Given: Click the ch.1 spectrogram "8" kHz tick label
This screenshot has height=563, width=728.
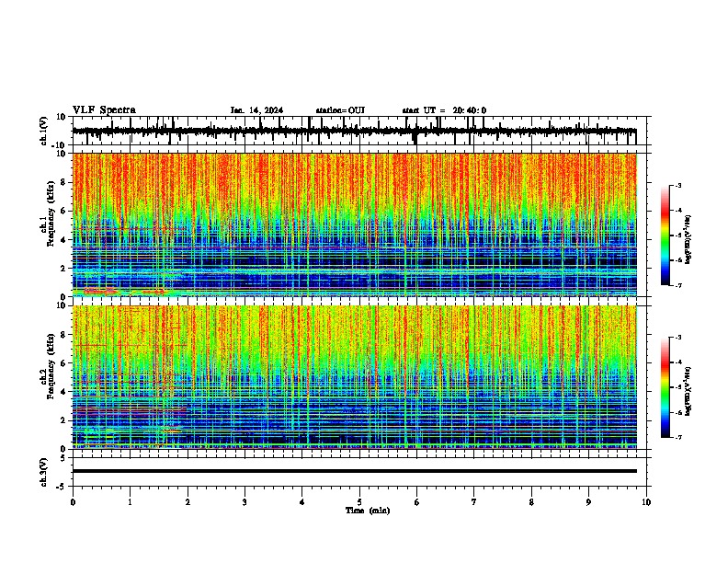Looking at the screenshot, I should (x=64, y=182).
